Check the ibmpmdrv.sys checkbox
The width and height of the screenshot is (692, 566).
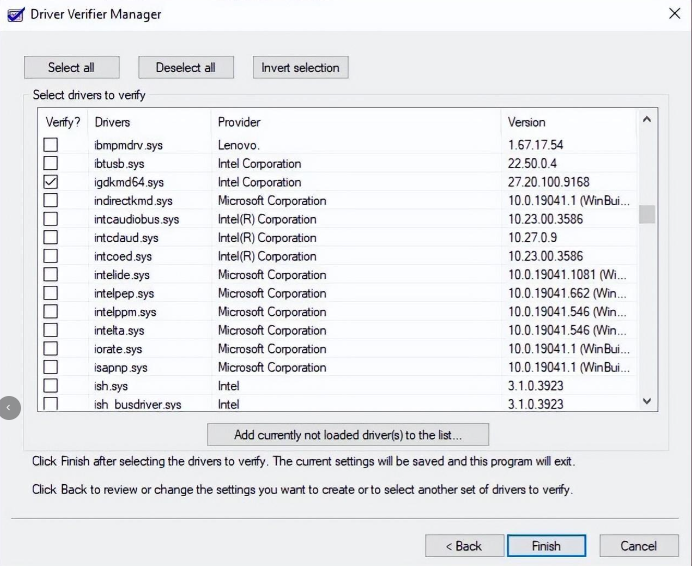pos(51,145)
